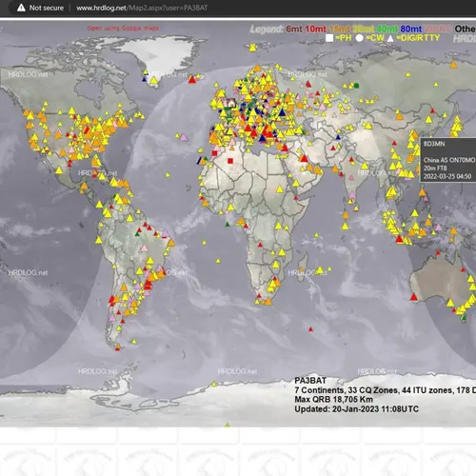This screenshot has height=476, width=476.
Task: Click the yellow triangle marker in Greenland
Action: click(x=154, y=80)
